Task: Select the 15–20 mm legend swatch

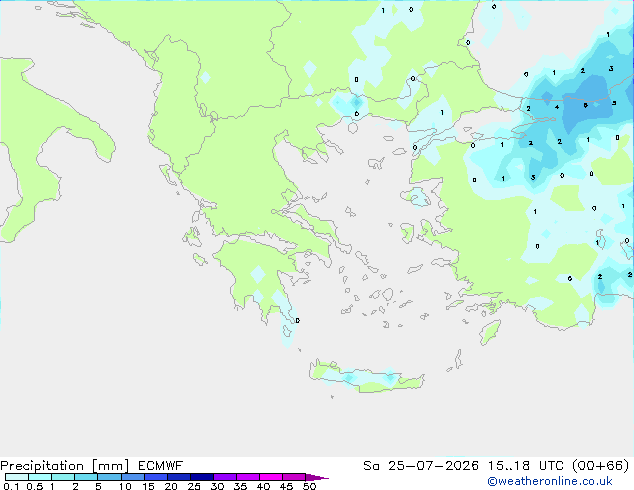Action: (x=156, y=477)
